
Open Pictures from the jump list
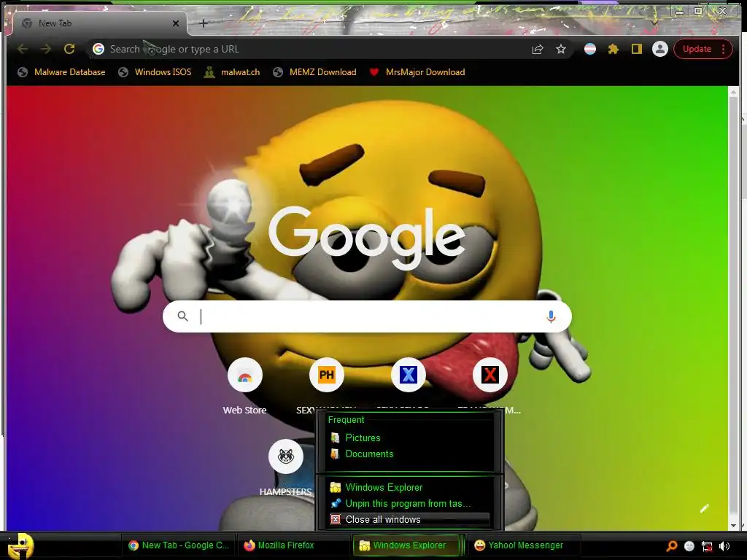[x=409, y=437]
